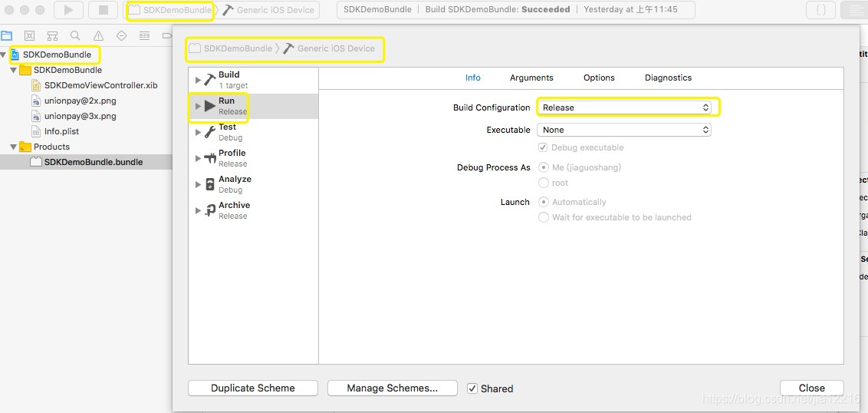The image size is (868, 413).
Task: Click the Build hammer icon in scheme list
Action: (210, 80)
